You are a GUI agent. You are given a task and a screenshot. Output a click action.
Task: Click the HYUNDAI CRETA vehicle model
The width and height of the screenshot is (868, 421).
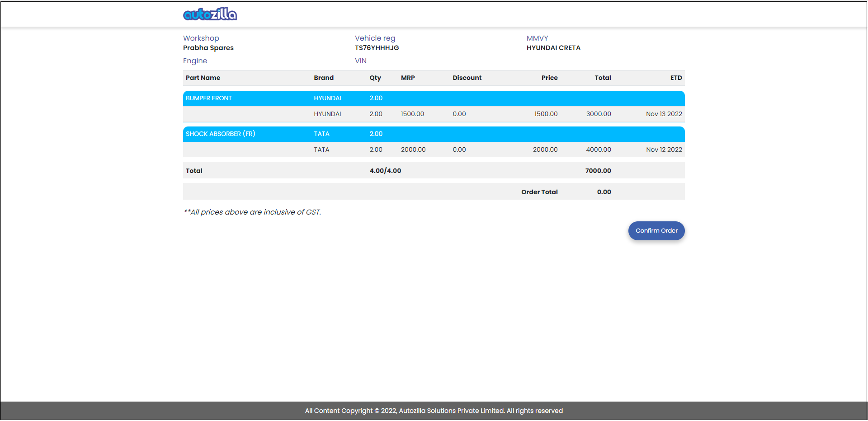click(553, 48)
